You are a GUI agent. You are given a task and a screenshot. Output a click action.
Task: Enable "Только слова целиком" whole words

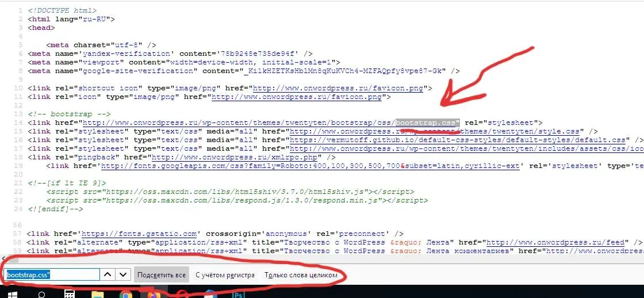[x=301, y=275]
